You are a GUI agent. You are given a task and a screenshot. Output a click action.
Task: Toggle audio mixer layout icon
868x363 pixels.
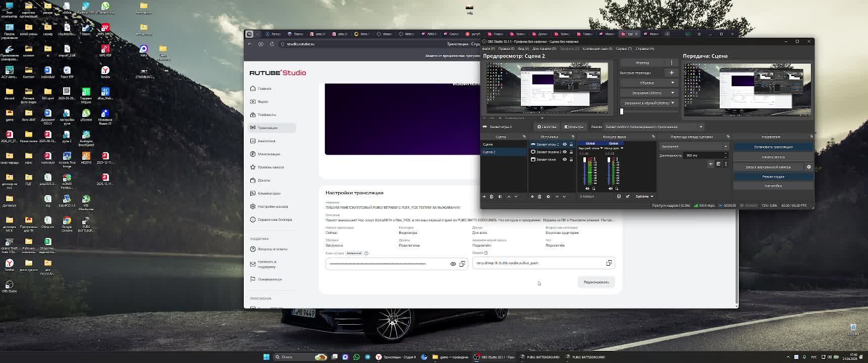point(619,197)
